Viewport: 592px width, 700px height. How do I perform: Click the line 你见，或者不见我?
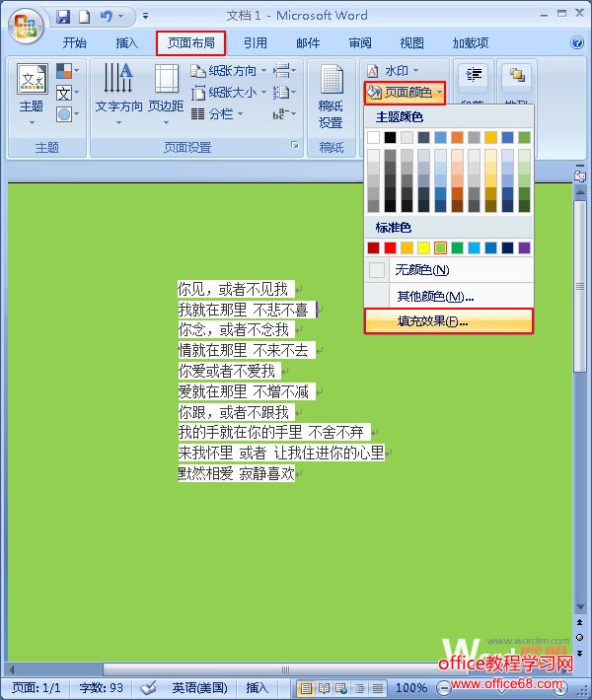click(x=233, y=289)
